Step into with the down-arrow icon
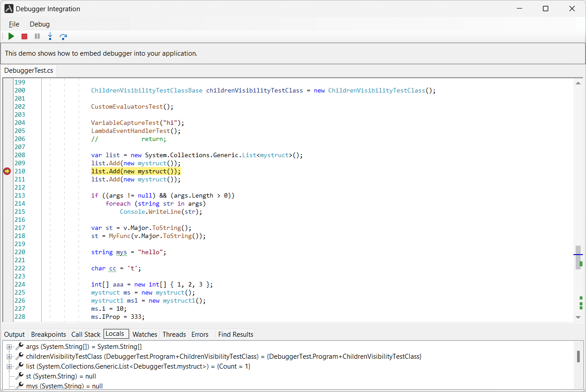The image size is (586, 392). (x=50, y=36)
